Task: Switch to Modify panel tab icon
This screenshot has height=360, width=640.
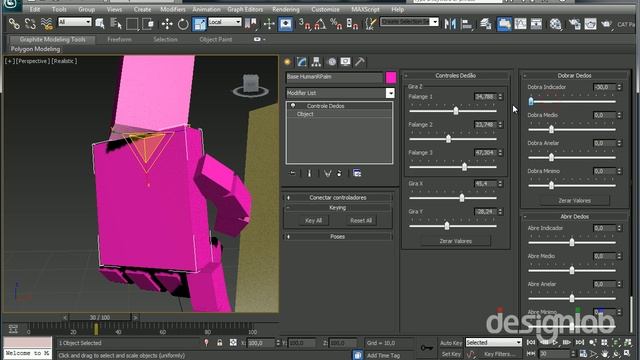Action: point(302,62)
